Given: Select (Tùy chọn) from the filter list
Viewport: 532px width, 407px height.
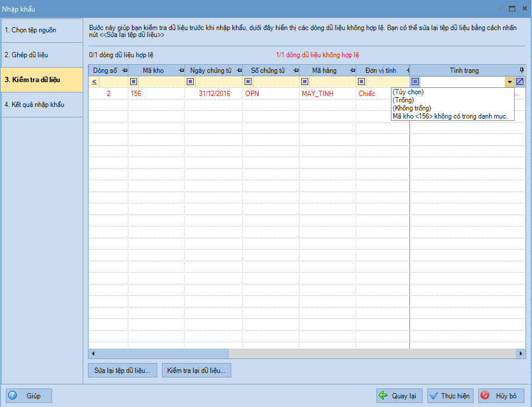Looking at the screenshot, I should click(x=408, y=92).
